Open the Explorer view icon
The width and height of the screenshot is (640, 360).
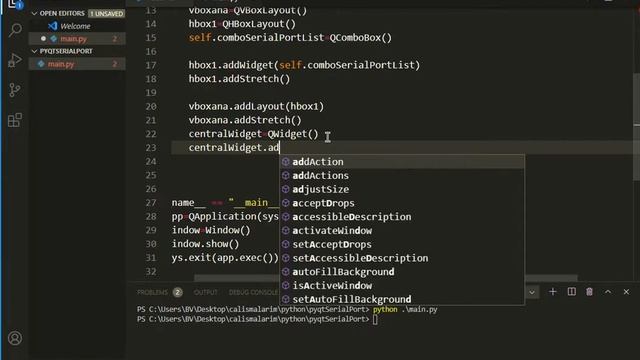pyautogui.click(x=15, y=4)
